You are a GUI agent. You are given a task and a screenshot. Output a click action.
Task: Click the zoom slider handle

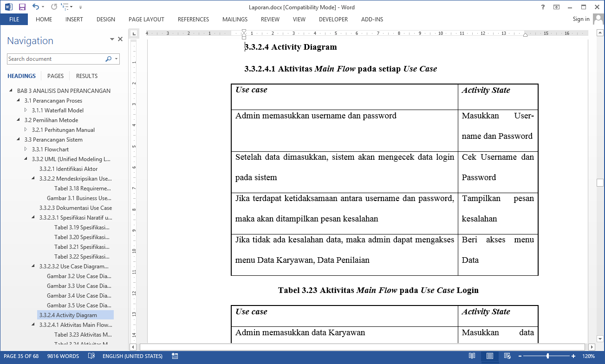[x=548, y=356]
